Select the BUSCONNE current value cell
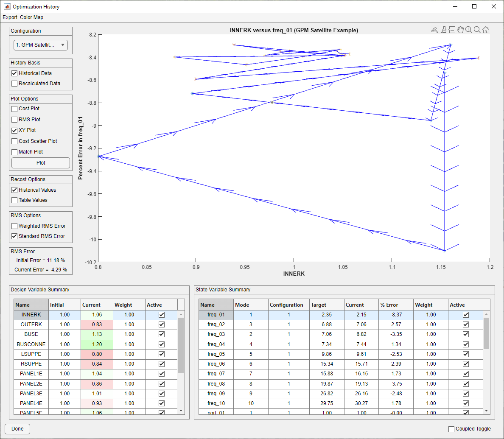This screenshot has height=439, width=504. point(97,344)
